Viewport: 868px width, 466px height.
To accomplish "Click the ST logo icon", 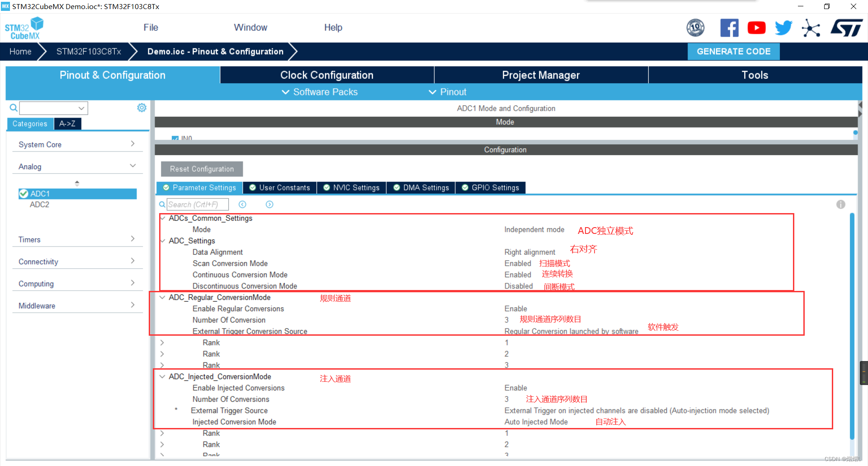I will (x=846, y=28).
